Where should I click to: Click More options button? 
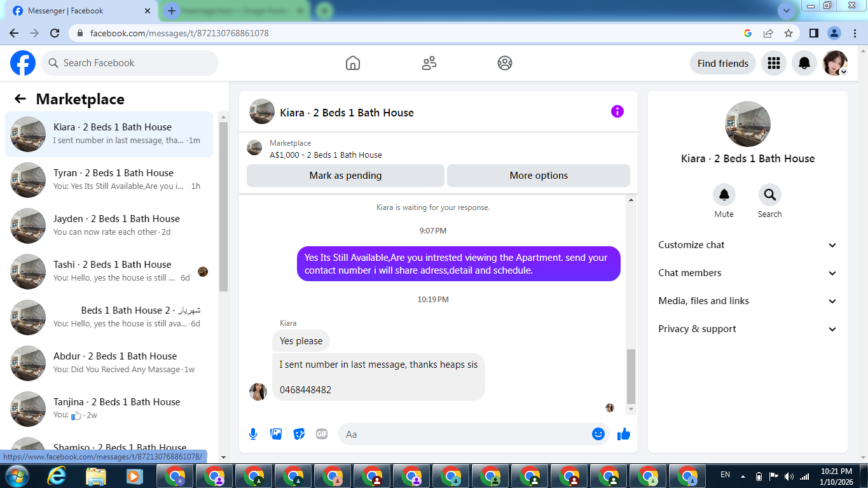pos(539,176)
